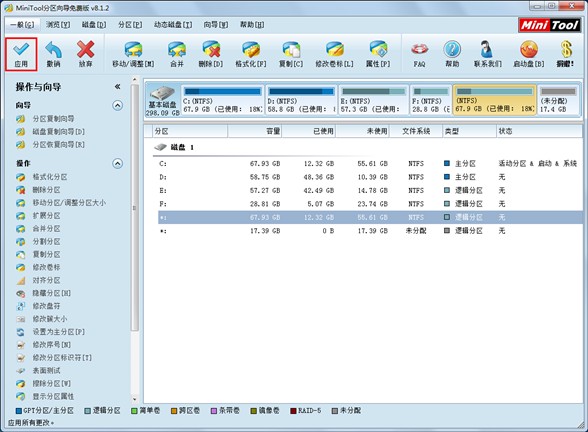This screenshot has height=432, width=588.
Task: Open the 一般 menu
Action: (22, 25)
